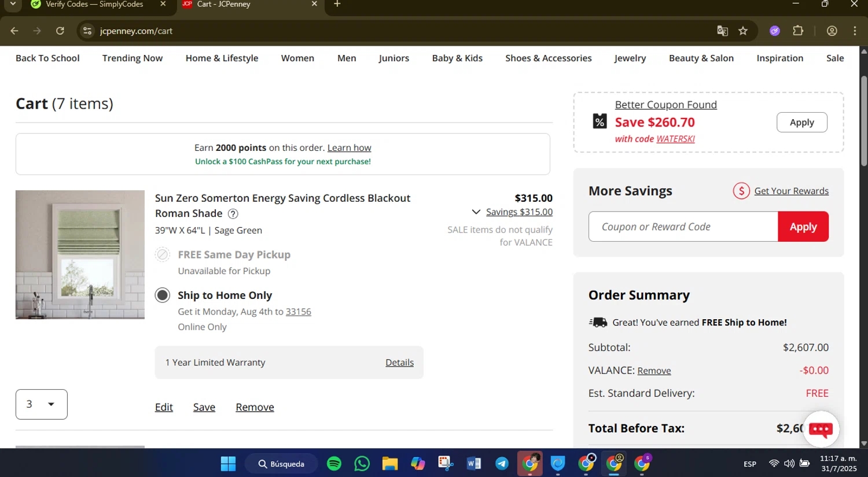The height and width of the screenshot is (477, 868).
Task: Click the Google Translate icon in address bar
Action: pyautogui.click(x=722, y=31)
